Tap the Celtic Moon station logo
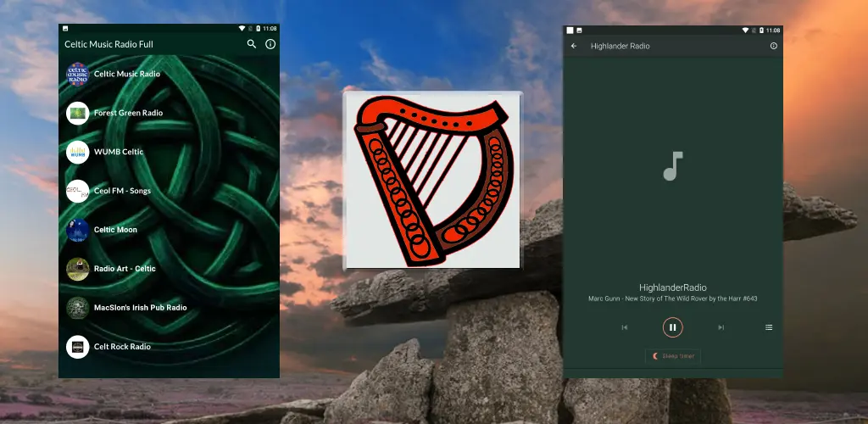This screenshot has width=868, height=424. tap(77, 230)
